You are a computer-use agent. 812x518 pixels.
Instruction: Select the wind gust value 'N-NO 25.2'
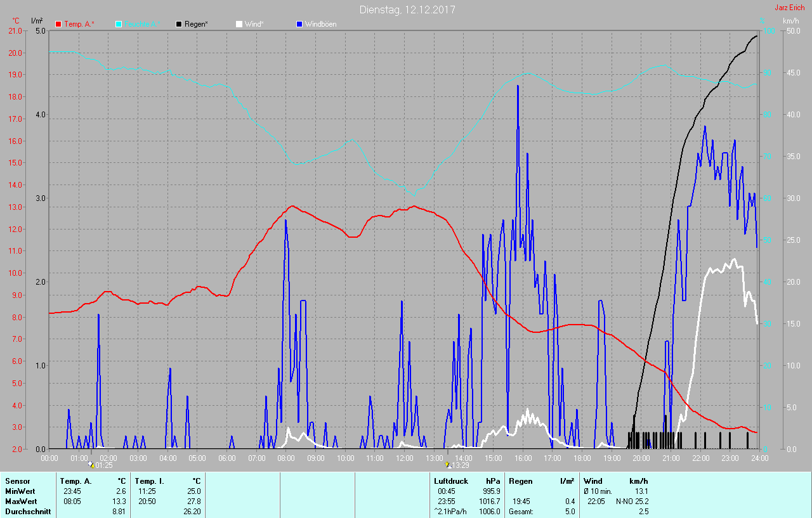click(632, 502)
